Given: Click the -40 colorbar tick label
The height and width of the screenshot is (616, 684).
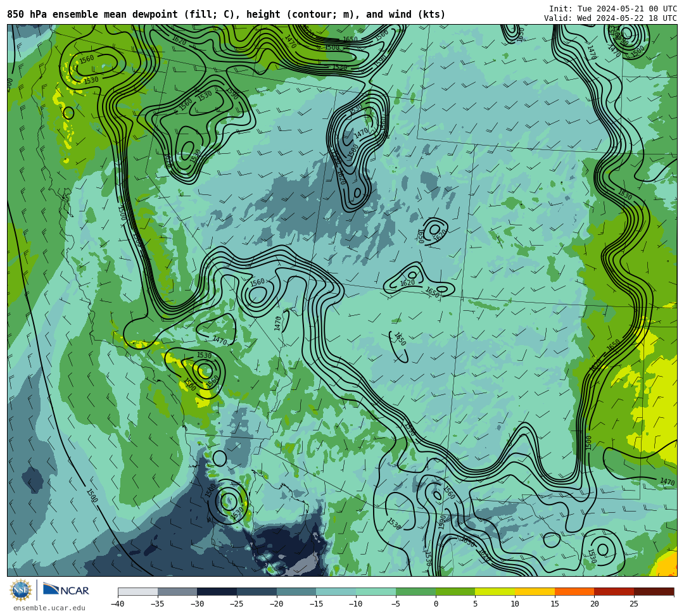Looking at the screenshot, I should tap(118, 604).
